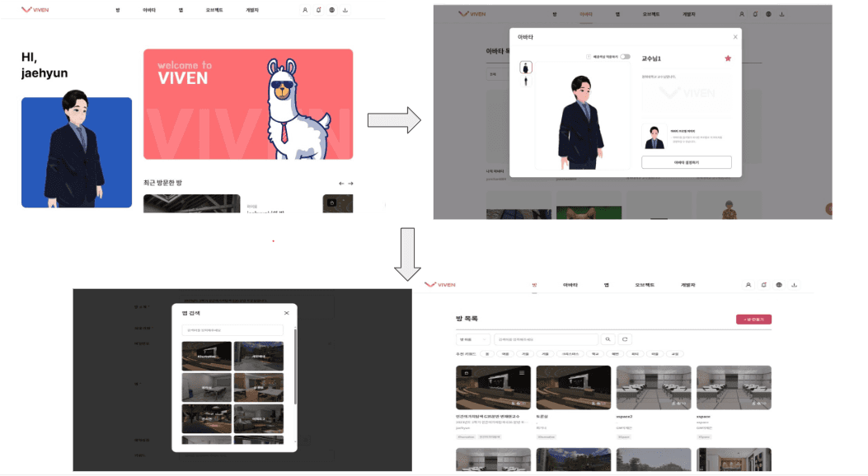Open the profile icon on the home screen header

[x=305, y=10]
